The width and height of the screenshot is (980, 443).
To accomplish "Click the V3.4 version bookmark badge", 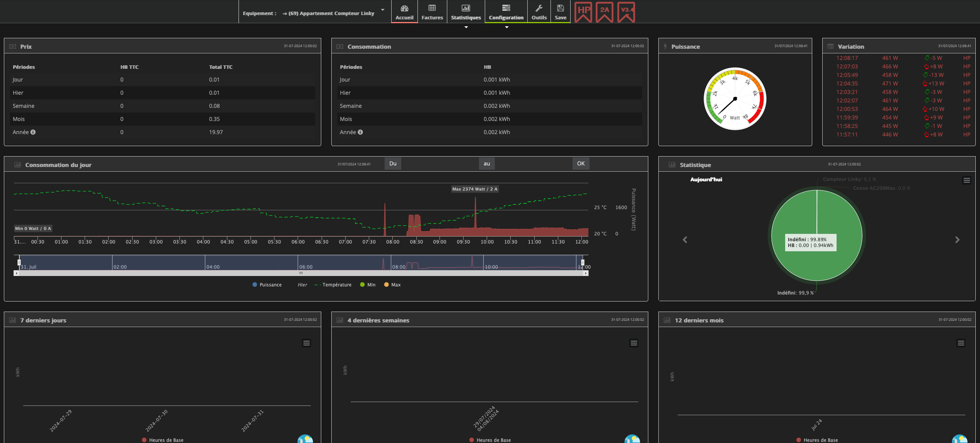I will pyautogui.click(x=627, y=12).
